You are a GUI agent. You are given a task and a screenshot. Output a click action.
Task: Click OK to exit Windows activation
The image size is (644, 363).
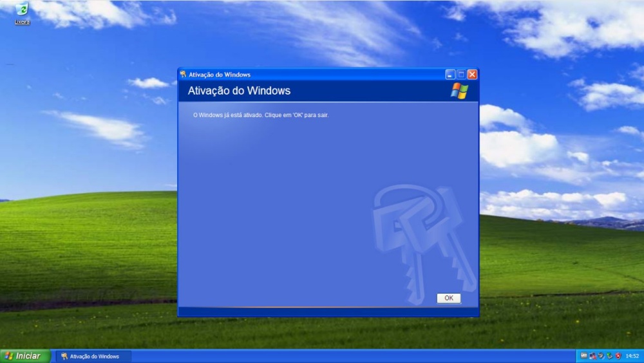(448, 298)
